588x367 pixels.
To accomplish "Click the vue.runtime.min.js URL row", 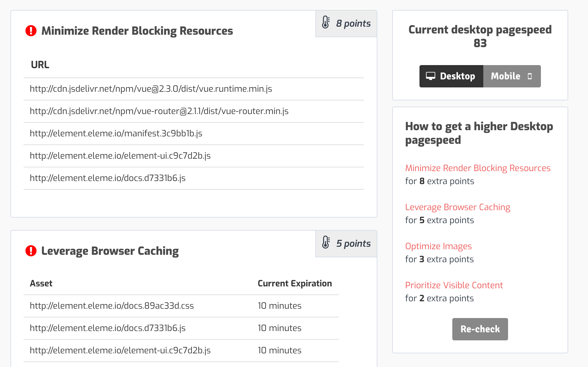I will (x=151, y=89).
